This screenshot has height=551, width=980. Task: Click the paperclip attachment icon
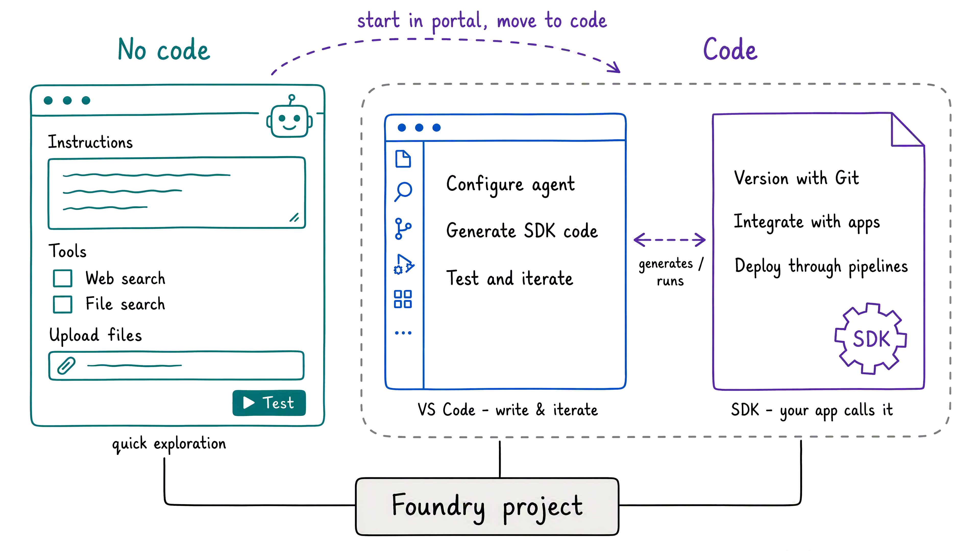coord(66,366)
